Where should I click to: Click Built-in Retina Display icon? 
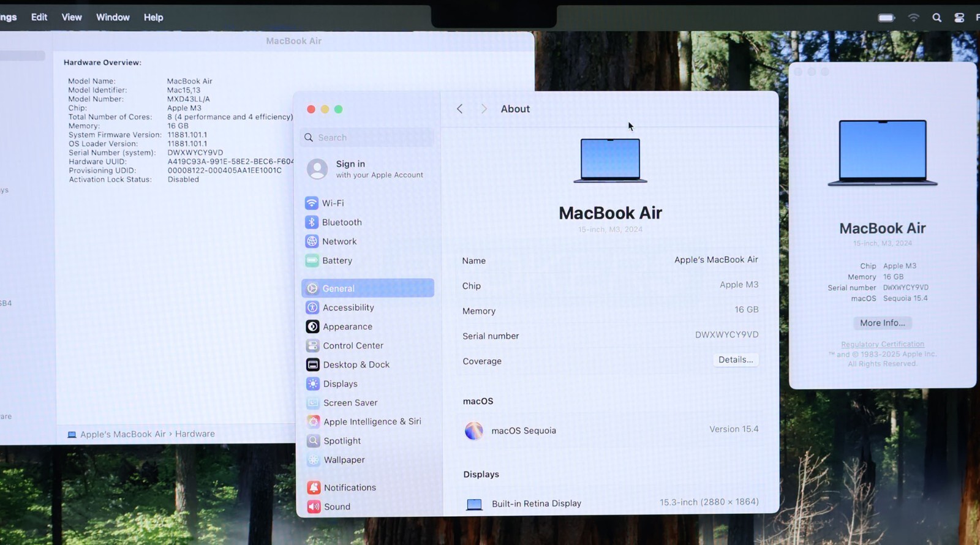point(474,504)
